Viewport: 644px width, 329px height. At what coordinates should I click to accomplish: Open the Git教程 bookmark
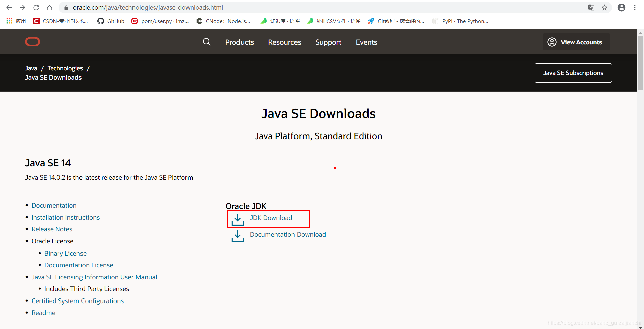pyautogui.click(x=396, y=21)
